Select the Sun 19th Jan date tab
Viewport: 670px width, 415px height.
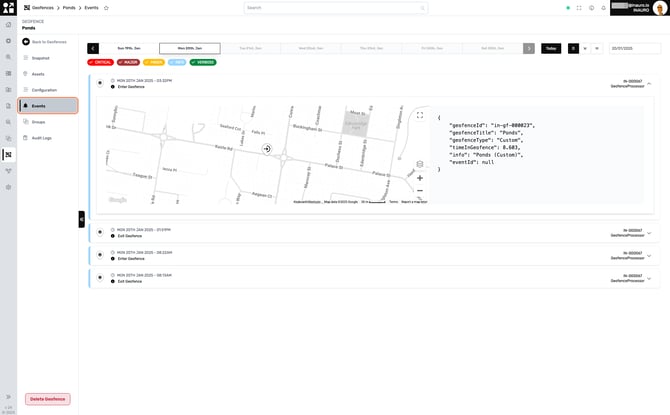pos(129,48)
